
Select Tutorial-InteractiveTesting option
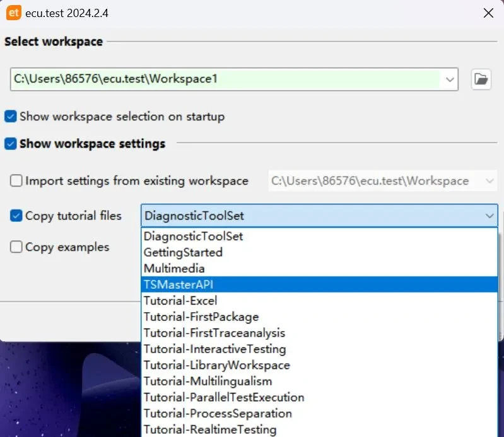214,349
